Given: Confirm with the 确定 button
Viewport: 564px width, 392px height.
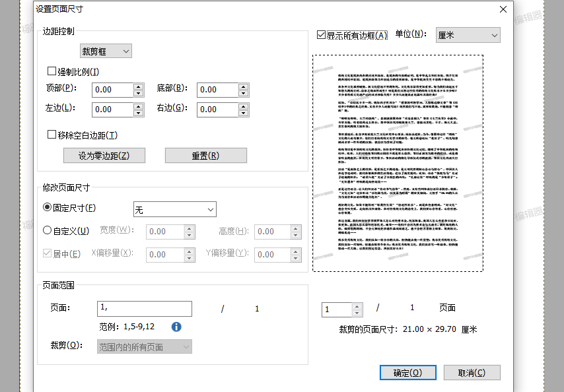Looking at the screenshot, I should coord(407,372).
